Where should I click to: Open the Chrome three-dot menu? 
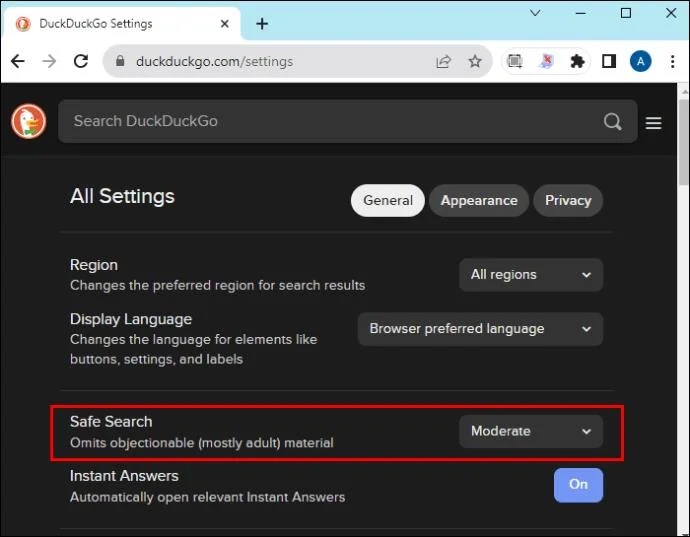coord(672,61)
